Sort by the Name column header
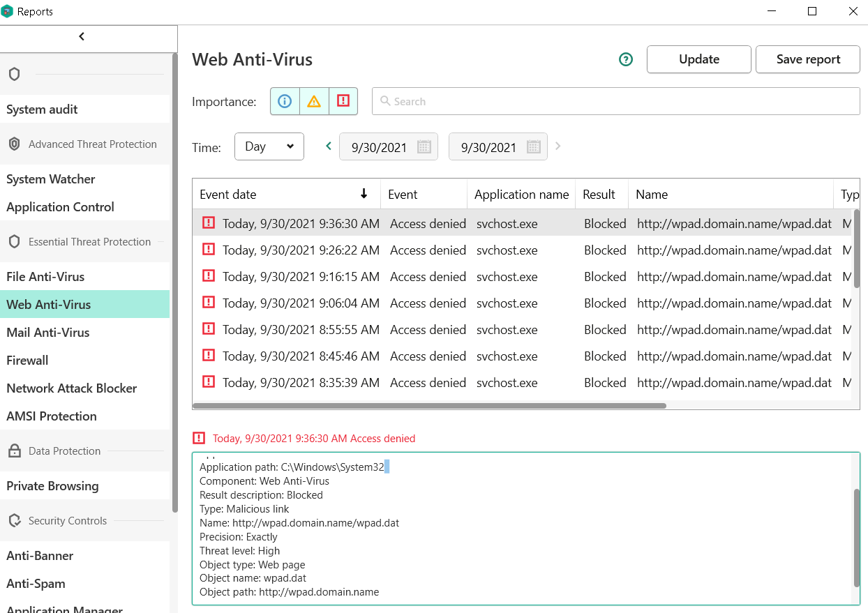This screenshot has width=868, height=613. [x=731, y=195]
